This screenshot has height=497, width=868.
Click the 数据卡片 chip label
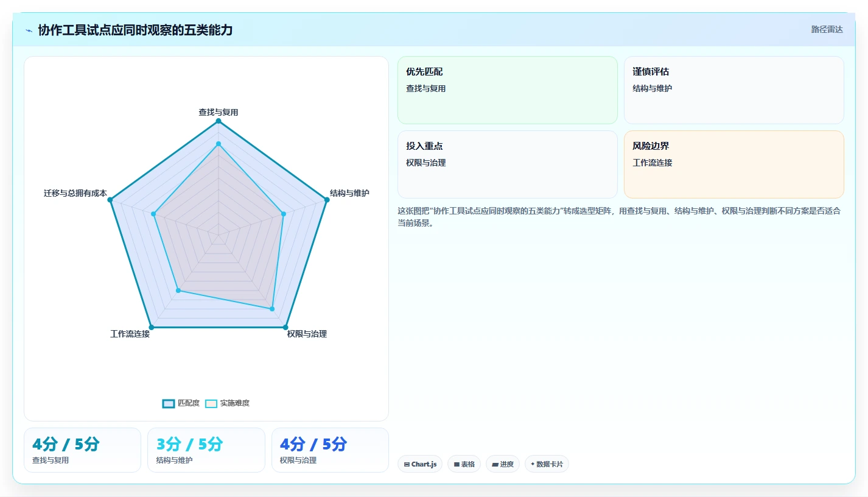click(550, 464)
